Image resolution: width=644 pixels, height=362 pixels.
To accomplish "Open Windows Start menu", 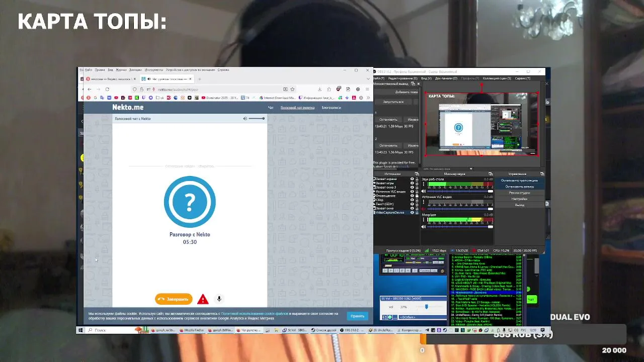I will (x=80, y=330).
